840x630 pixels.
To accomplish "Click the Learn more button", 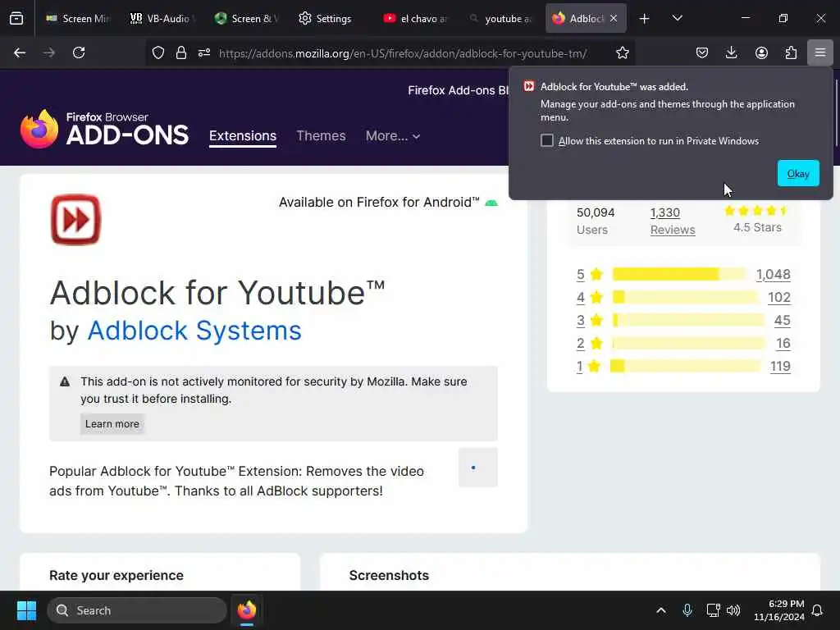I will pos(112,424).
